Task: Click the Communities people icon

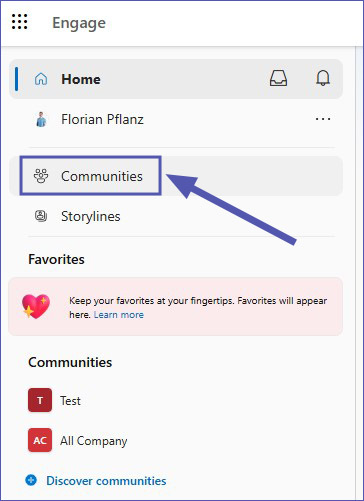Action: coord(41,176)
